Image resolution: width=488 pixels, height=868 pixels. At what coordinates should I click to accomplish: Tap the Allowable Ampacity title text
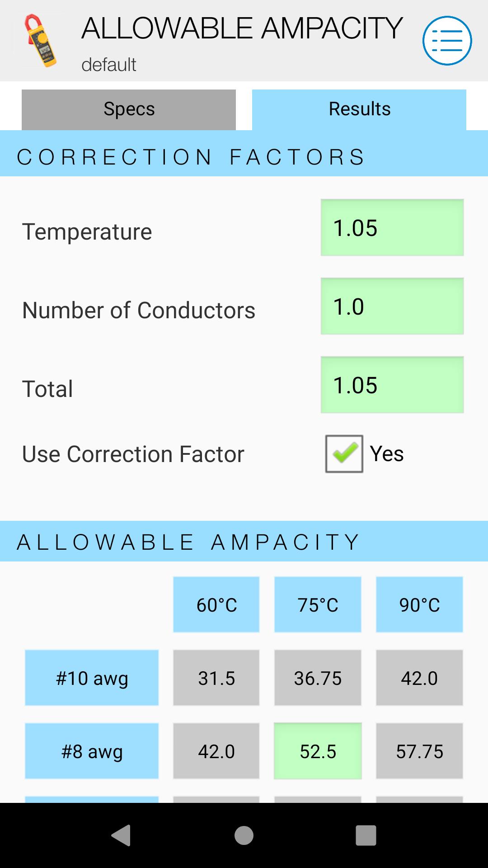(x=242, y=28)
